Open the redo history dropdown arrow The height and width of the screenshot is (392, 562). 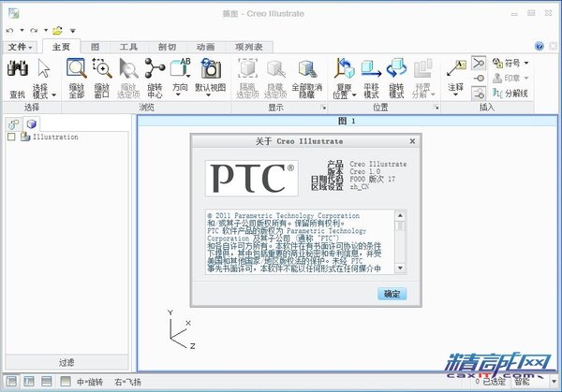(x=46, y=31)
